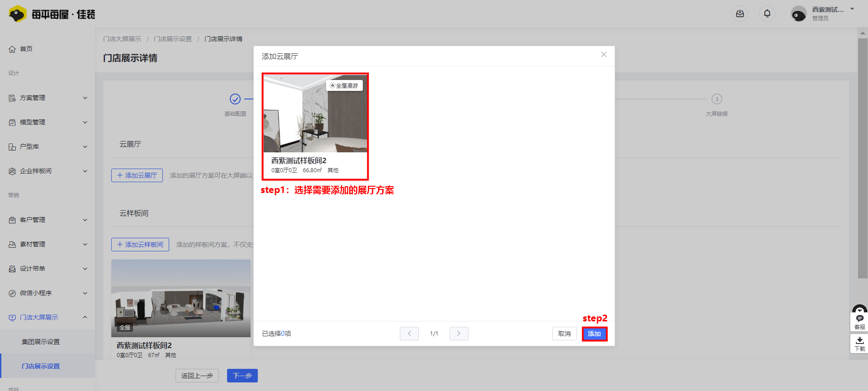The height and width of the screenshot is (391, 868).
Task: Open 方案管理 menu label
Action: pyautogui.click(x=33, y=98)
